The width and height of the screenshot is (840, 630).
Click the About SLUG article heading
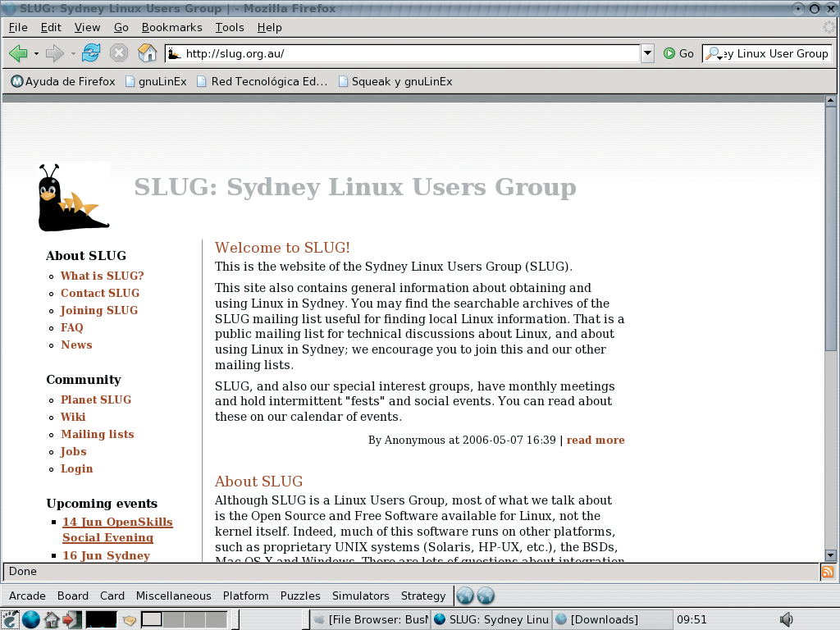(x=258, y=481)
